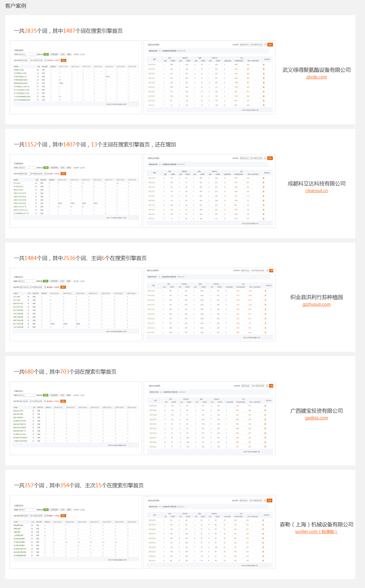Open the sunller.com（标准版）link

[316, 531]
